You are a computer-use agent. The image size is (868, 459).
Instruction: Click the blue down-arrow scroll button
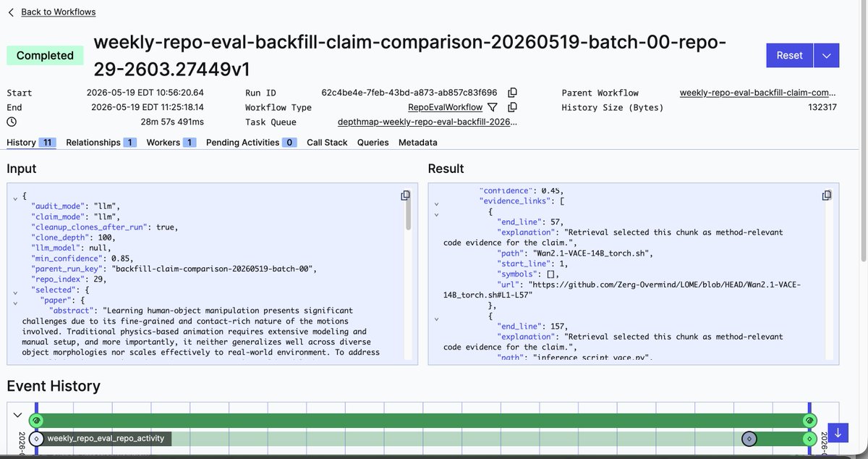coord(838,433)
